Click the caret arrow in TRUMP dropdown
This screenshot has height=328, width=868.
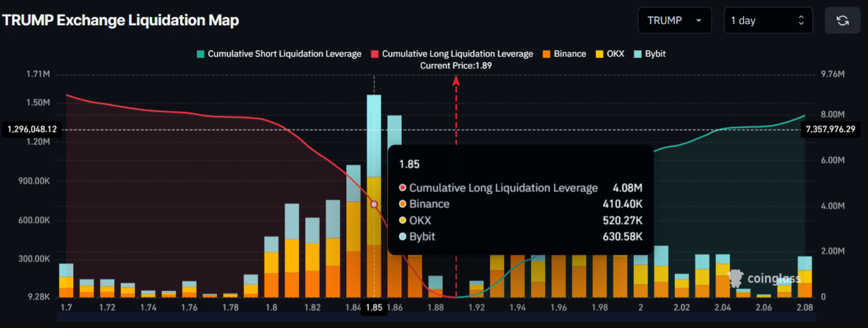pyautogui.click(x=698, y=20)
